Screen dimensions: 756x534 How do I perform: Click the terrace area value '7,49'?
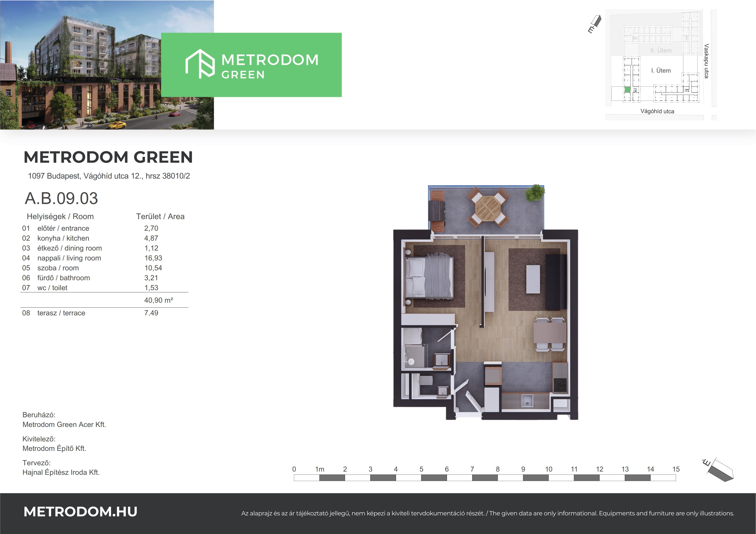[151, 313]
